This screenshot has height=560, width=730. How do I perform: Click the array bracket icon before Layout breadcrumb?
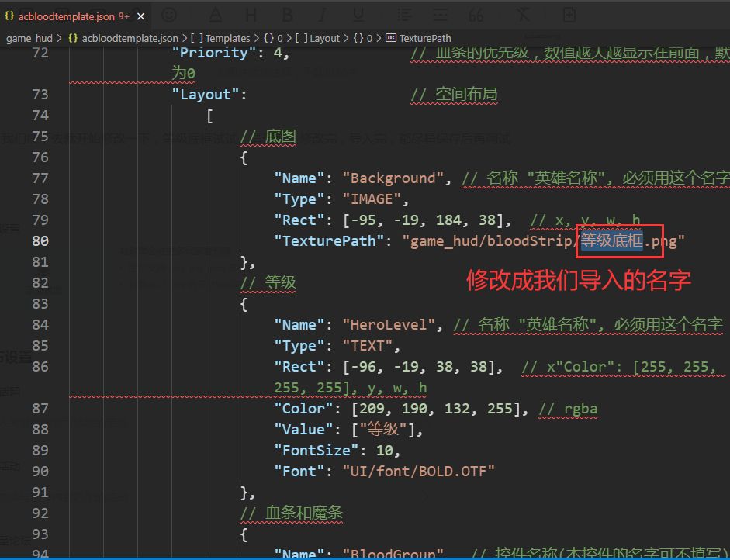coord(301,38)
